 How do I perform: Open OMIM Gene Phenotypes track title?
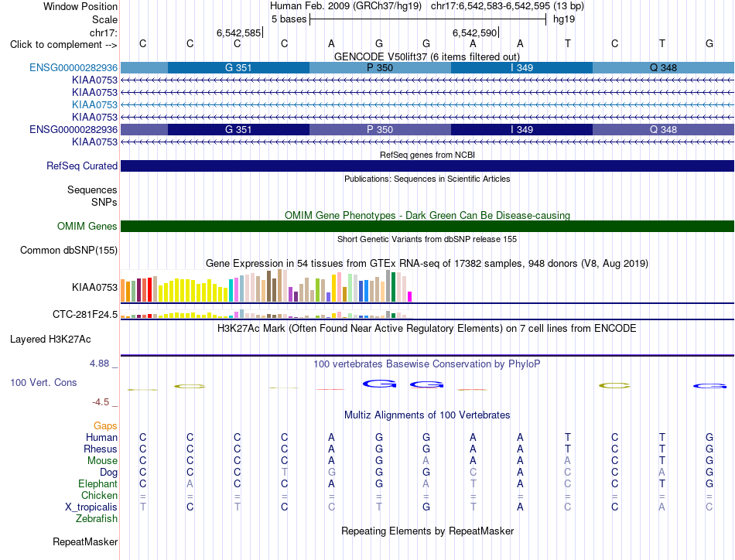point(427,215)
